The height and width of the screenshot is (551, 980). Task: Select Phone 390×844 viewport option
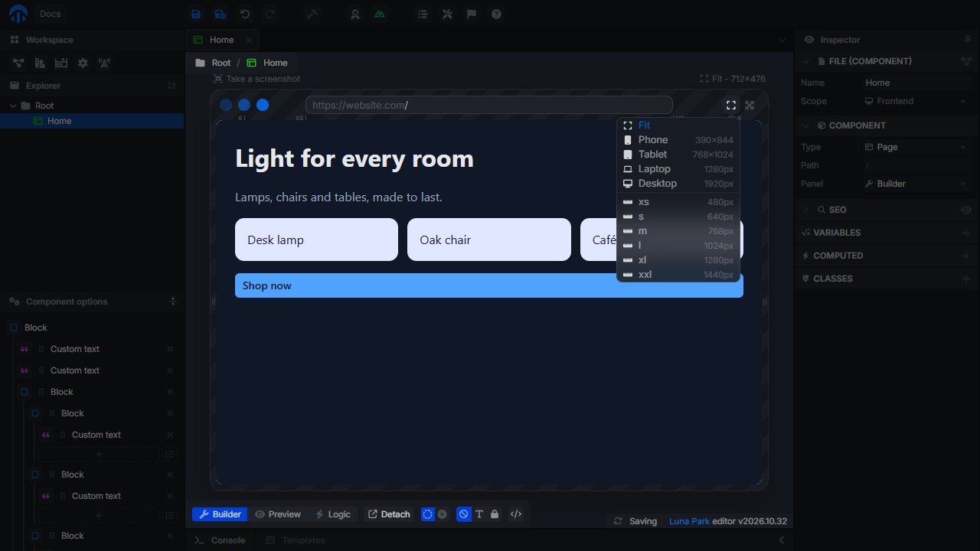point(678,140)
